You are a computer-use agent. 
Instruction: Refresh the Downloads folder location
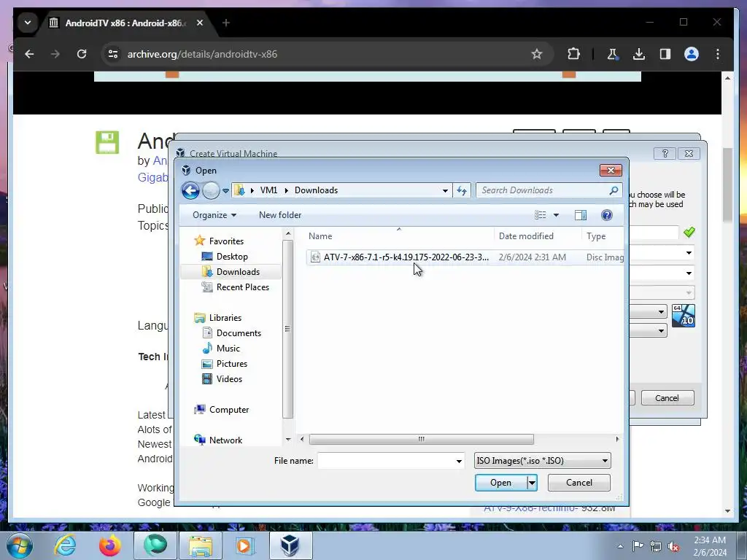point(462,190)
